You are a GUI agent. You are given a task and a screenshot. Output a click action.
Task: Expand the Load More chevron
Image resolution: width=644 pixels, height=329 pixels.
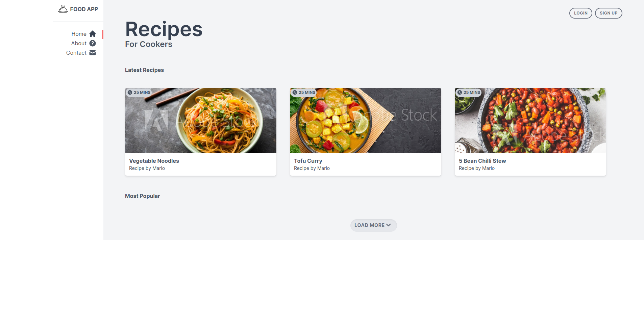point(389,225)
